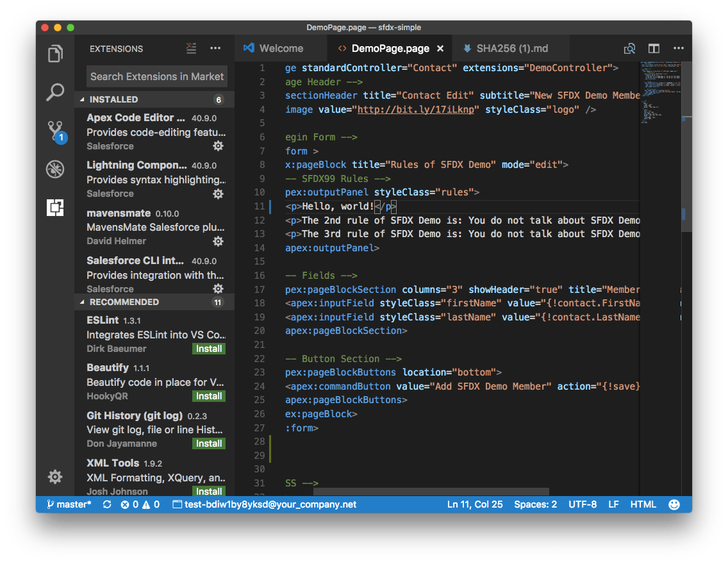Close the DemoPage.page tab

tap(440, 48)
